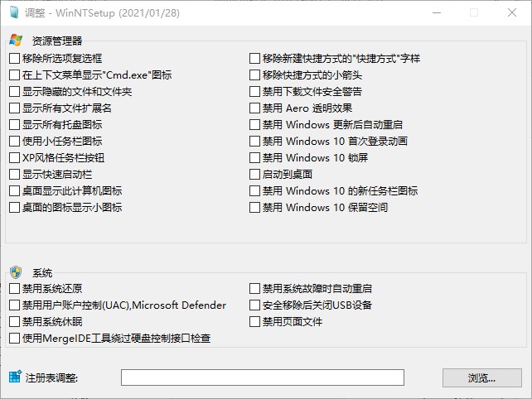
Task: Check 禁用 Windows 10 锁屏 option
Action: (254, 157)
